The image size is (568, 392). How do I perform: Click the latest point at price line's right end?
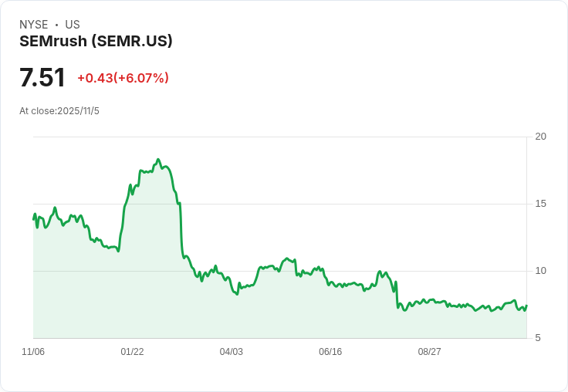click(526, 306)
